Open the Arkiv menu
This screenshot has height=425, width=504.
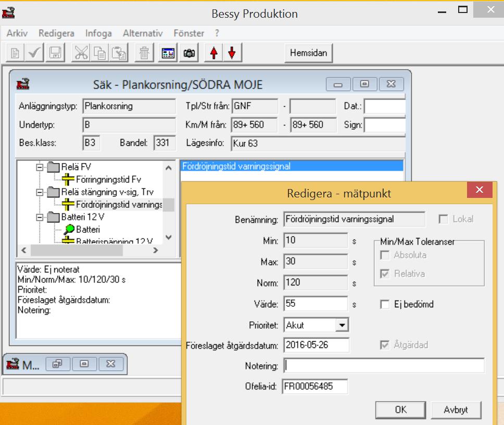(17, 33)
